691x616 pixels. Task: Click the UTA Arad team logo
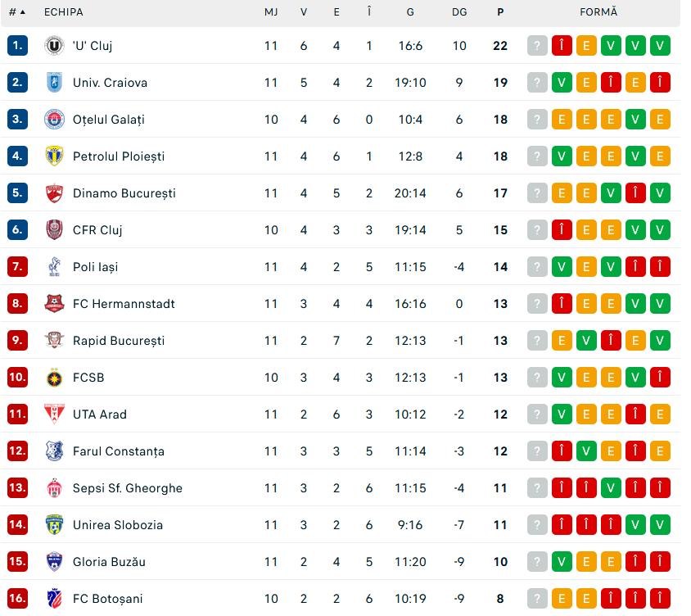click(54, 414)
